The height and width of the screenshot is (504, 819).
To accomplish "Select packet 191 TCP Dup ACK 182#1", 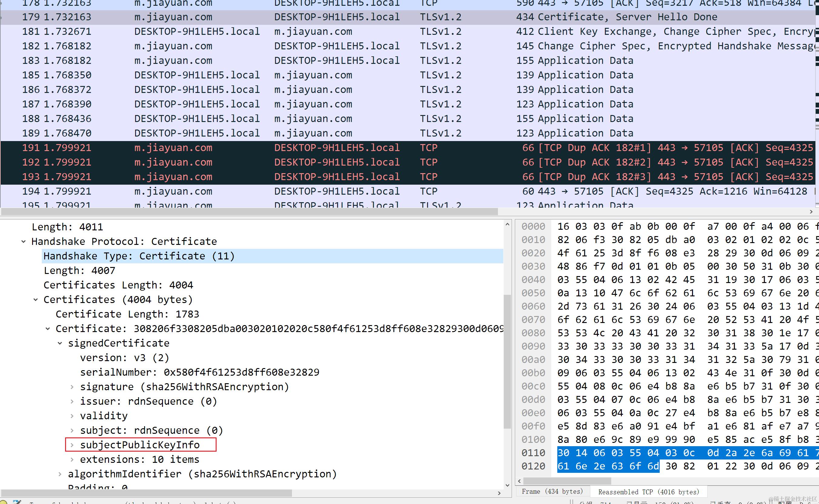I will pos(407,148).
